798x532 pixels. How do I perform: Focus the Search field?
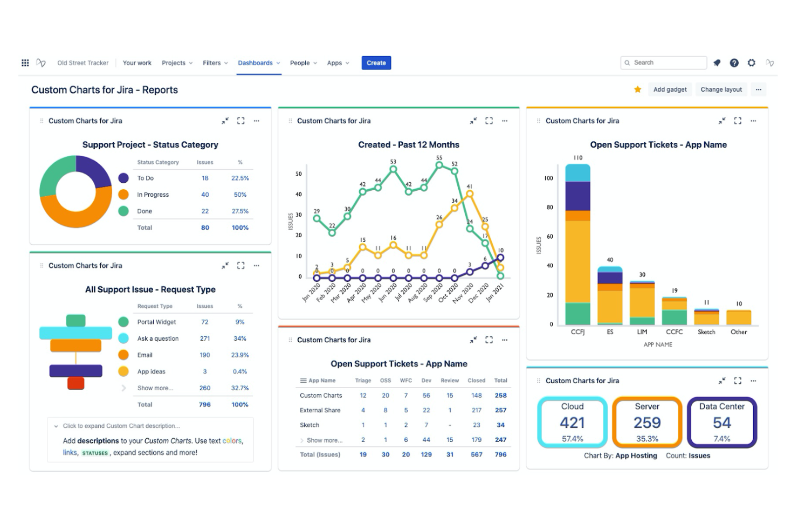(x=664, y=63)
